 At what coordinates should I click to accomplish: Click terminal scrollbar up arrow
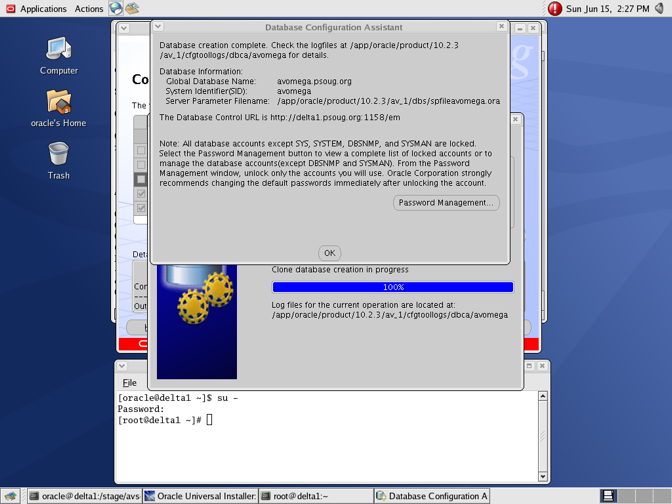[x=543, y=396]
